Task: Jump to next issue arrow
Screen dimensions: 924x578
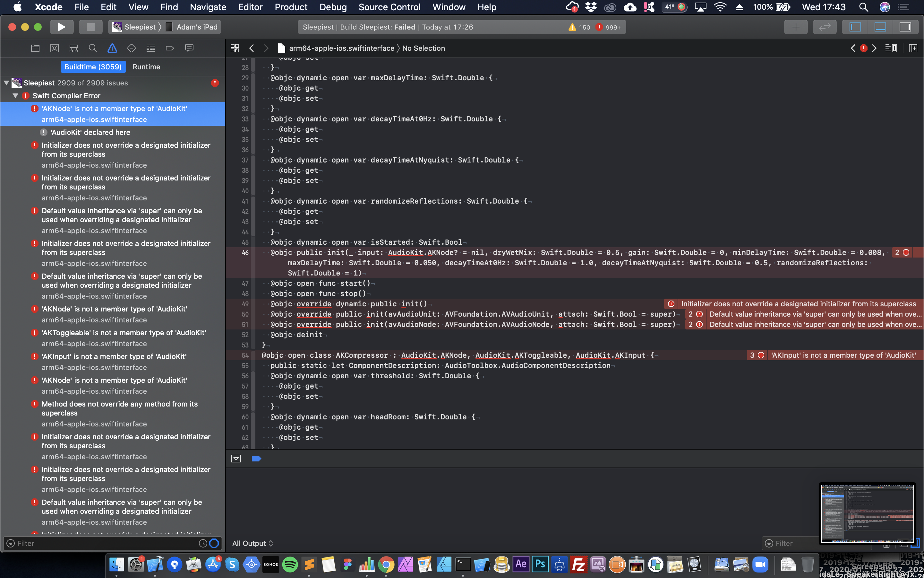Action: tap(874, 48)
